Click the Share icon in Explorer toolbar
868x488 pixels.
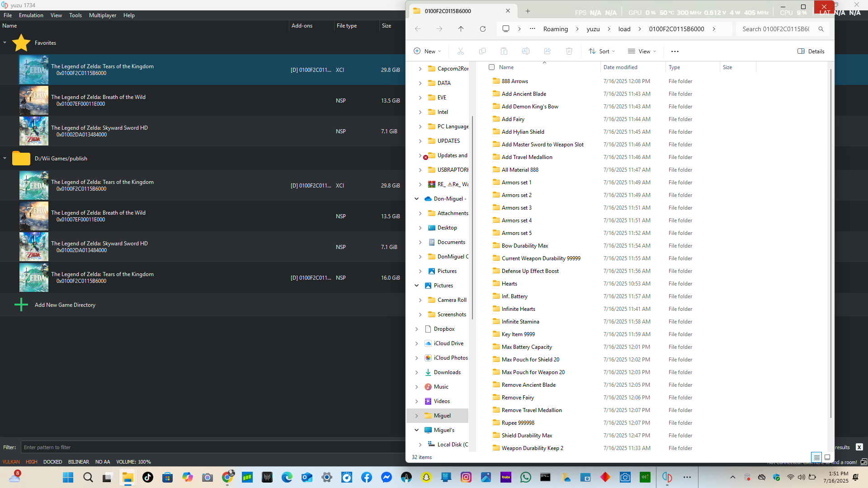547,52
